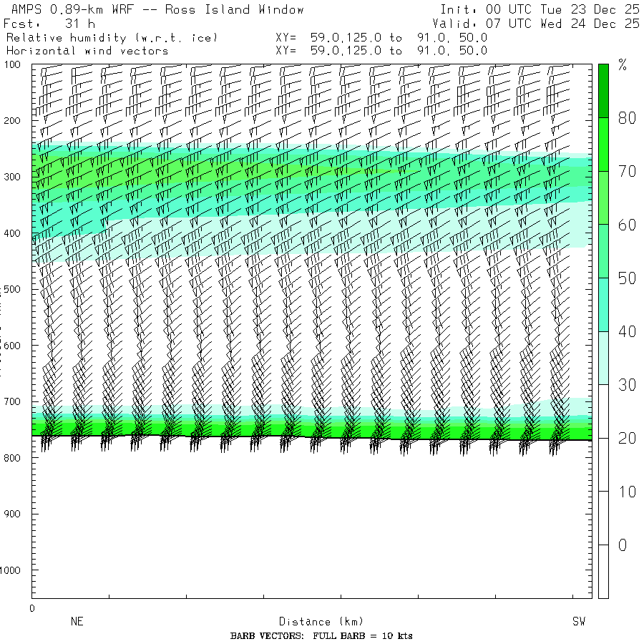The width and height of the screenshot is (644, 644).
Task: Click the Relative humidity (w.r.t. ice) label
Action: click(x=112, y=37)
